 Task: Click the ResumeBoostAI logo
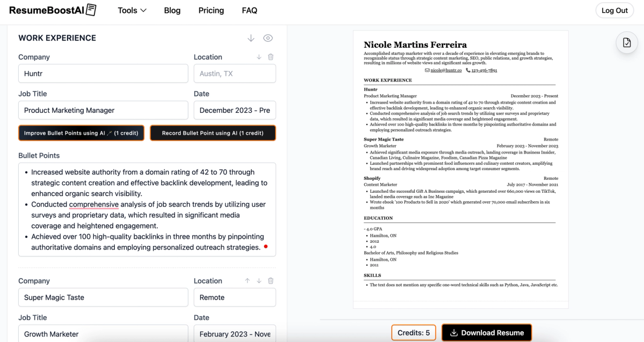click(53, 10)
